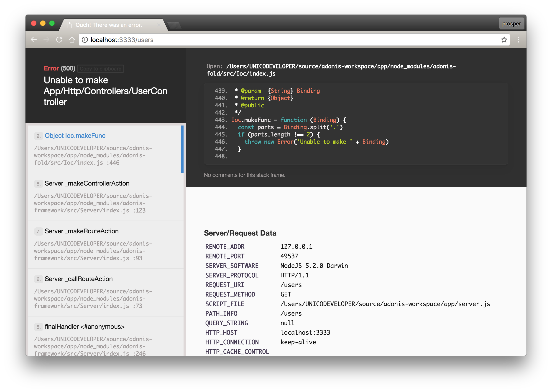Screen dimensions: 552x392
Task: Go to the browser home page
Action: pos(72,40)
